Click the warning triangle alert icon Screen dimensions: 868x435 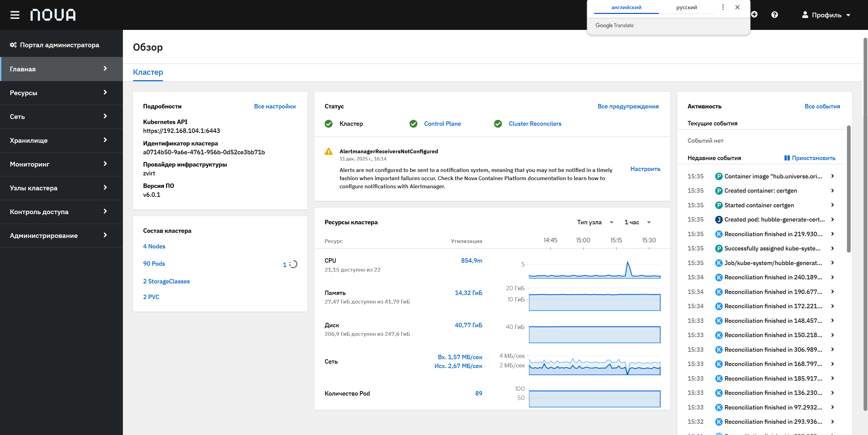coord(329,152)
